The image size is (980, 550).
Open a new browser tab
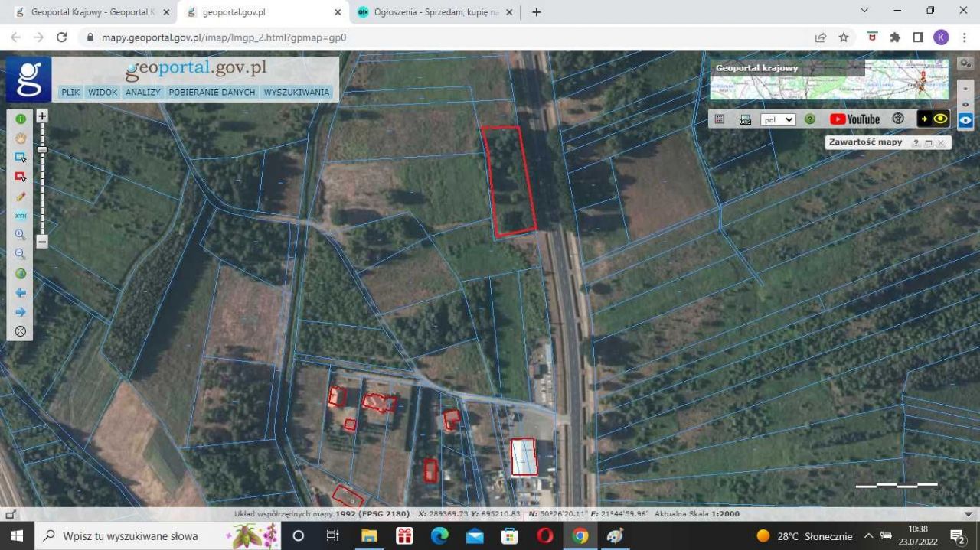pos(537,12)
